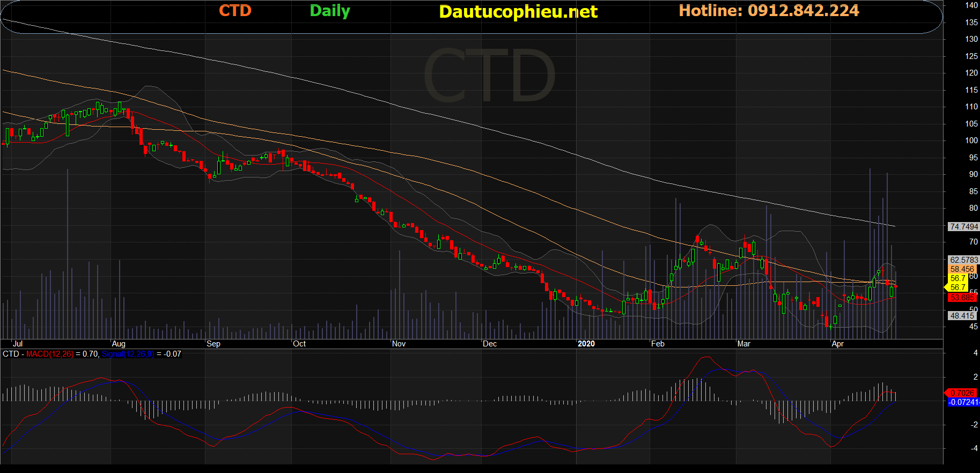Click the 140 price axis label

tap(971, 5)
